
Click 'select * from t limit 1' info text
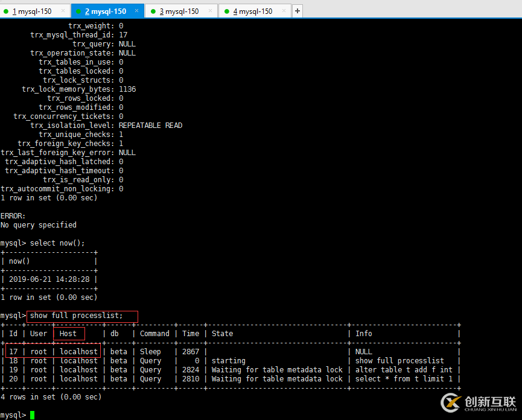[x=404, y=379]
